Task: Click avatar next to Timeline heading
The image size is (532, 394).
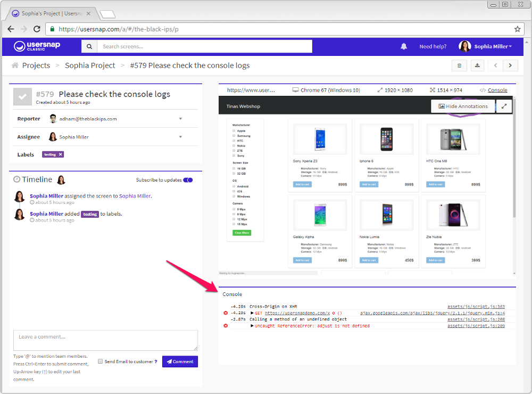Action: pos(61,179)
